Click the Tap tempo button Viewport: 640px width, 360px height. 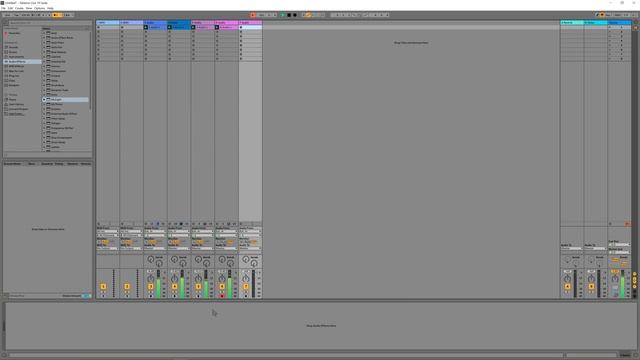pos(16,15)
